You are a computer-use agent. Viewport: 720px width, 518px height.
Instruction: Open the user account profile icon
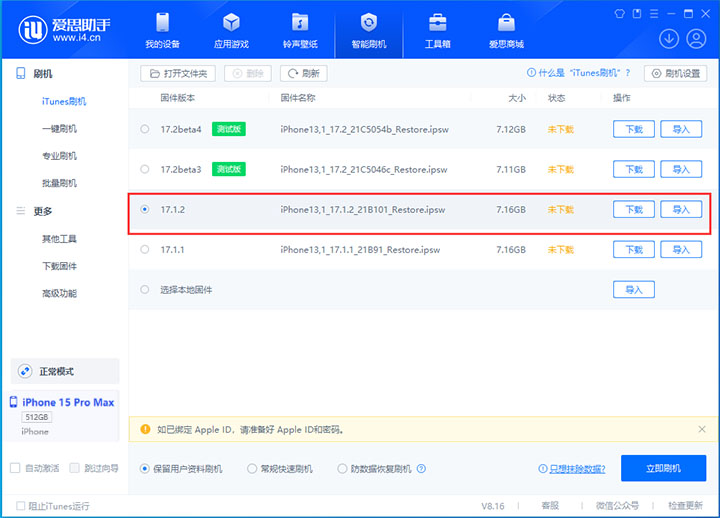(696, 39)
